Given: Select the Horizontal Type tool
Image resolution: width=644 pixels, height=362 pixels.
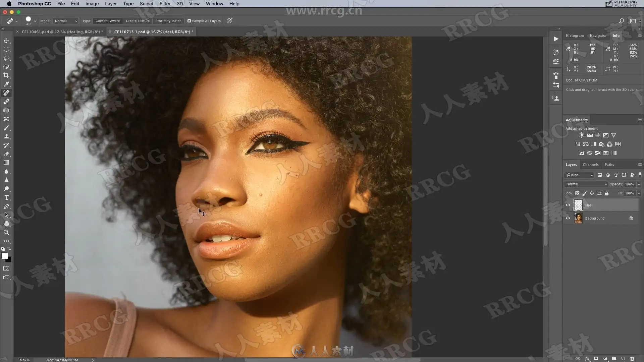Looking at the screenshot, I should 6,197.
